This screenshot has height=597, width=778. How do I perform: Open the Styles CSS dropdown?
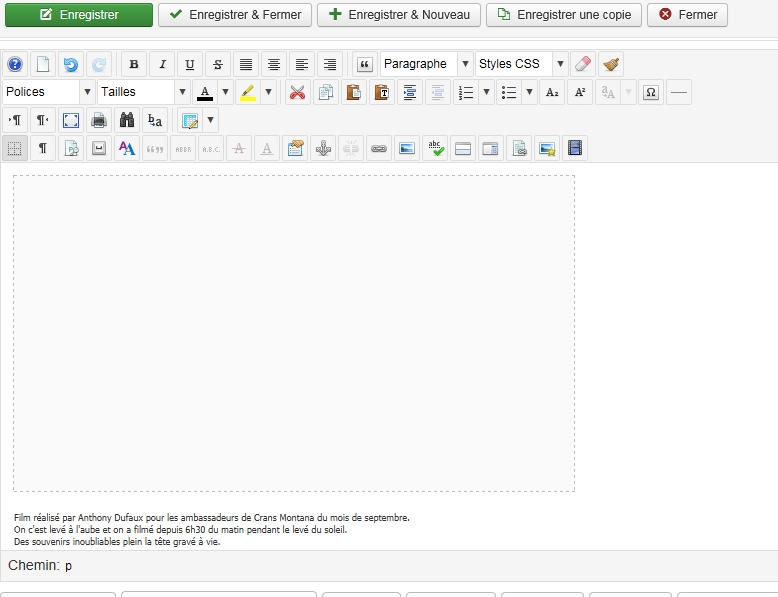(521, 64)
